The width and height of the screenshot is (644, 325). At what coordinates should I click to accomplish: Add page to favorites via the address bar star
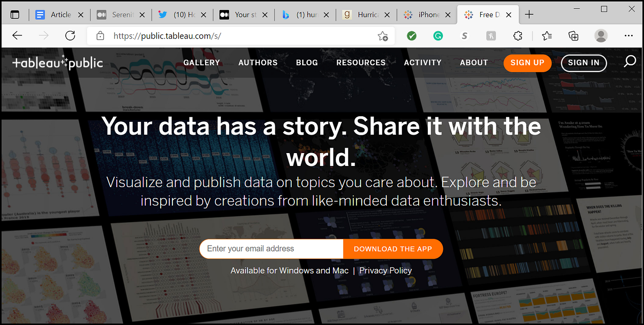(x=382, y=35)
